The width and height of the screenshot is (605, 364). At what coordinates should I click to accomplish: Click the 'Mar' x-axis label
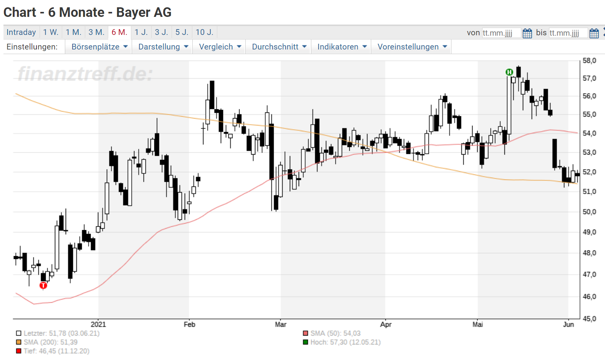[281, 324]
